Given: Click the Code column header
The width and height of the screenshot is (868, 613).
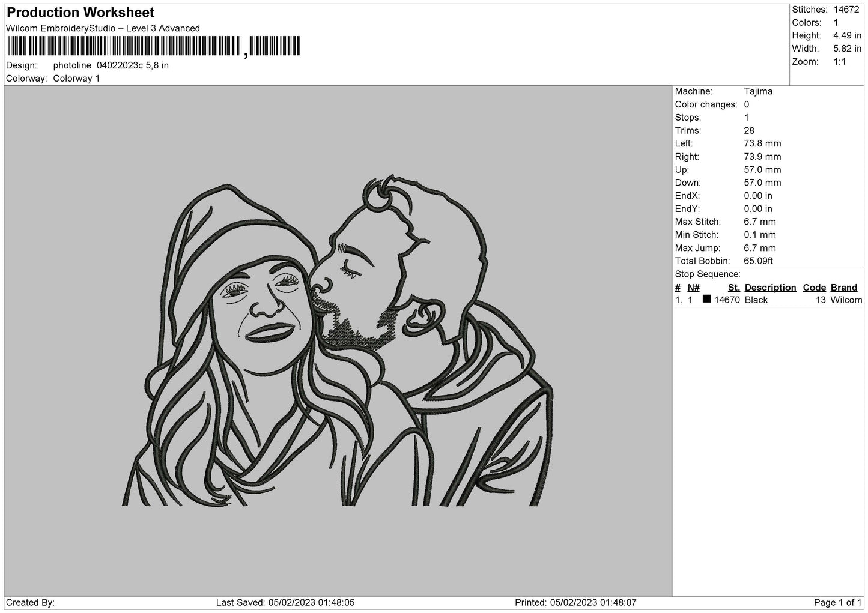Looking at the screenshot, I should pyautogui.click(x=814, y=288).
